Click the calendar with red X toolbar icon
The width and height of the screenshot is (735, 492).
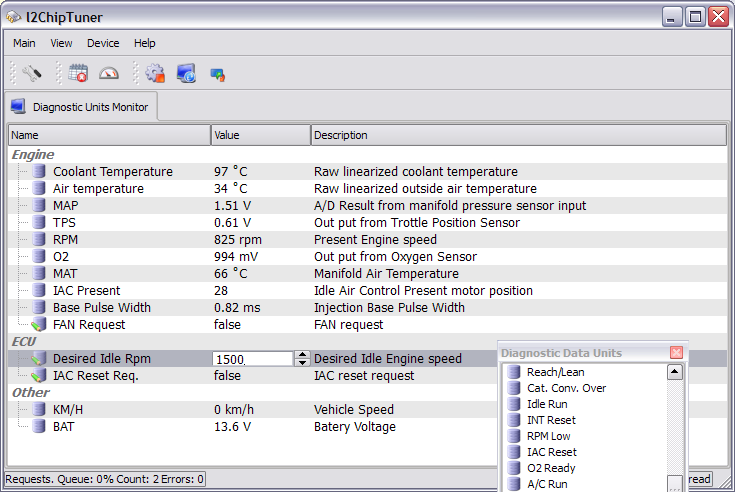click(x=78, y=73)
